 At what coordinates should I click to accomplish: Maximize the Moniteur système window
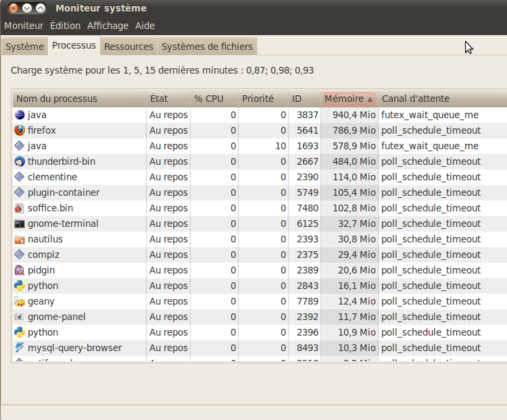41,8
